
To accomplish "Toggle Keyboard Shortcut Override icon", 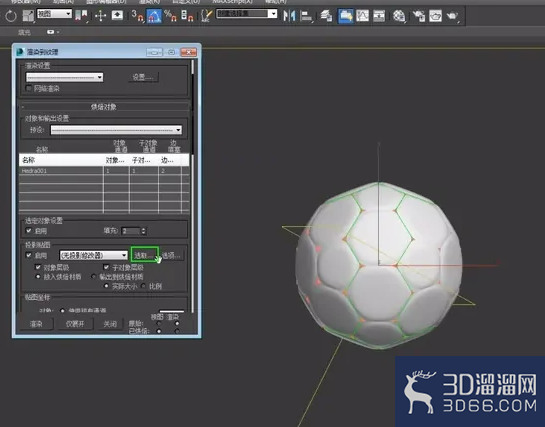I will (x=117, y=16).
